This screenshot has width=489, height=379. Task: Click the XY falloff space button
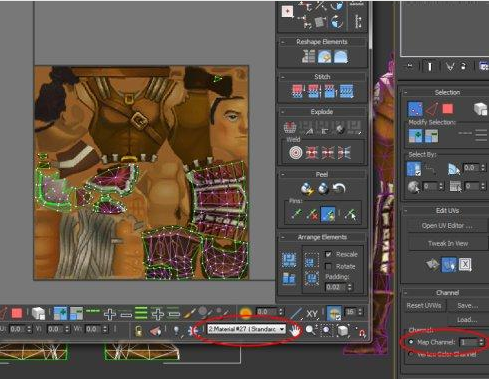312,314
